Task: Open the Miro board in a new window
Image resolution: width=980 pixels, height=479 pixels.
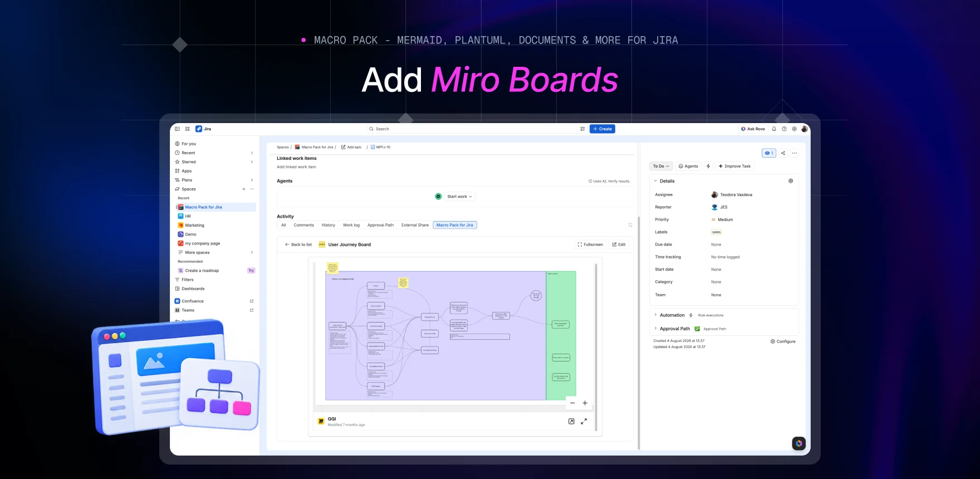Action: tap(571, 422)
